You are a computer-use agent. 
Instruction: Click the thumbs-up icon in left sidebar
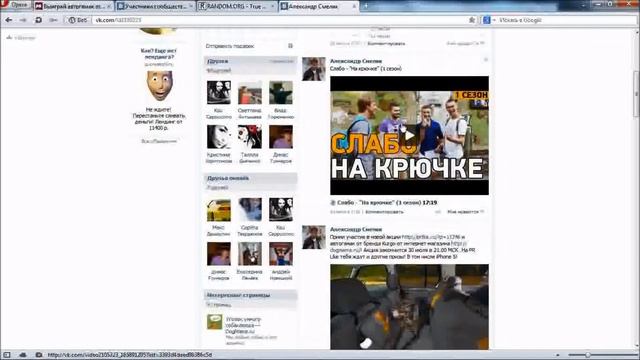click(x=9, y=38)
